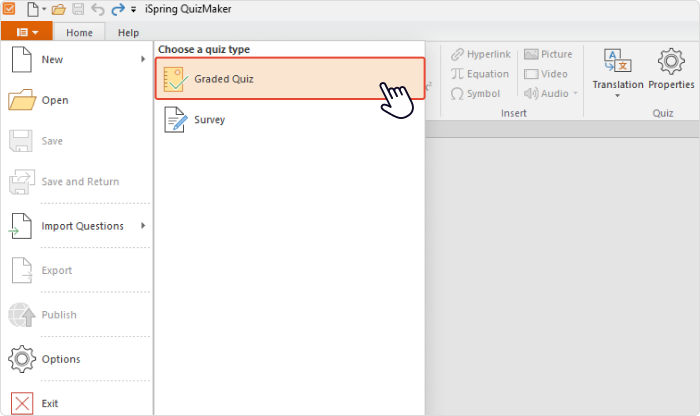
Task: Open the dropdown arrow under Translation
Action: coord(617,96)
